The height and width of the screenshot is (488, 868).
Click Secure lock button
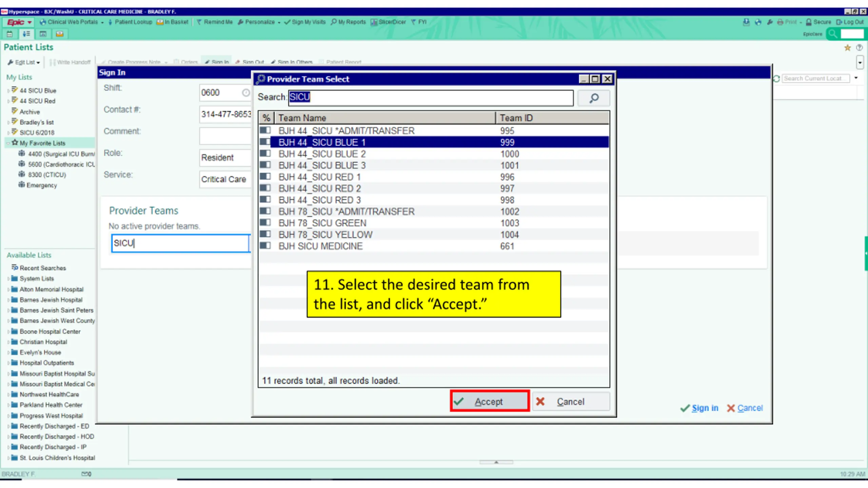[x=818, y=22]
